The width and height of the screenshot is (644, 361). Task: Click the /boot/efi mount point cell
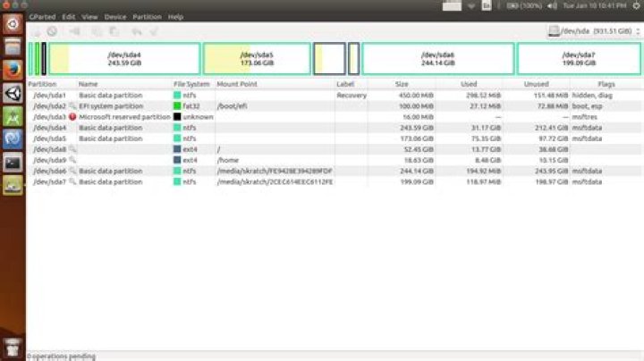[232, 105]
